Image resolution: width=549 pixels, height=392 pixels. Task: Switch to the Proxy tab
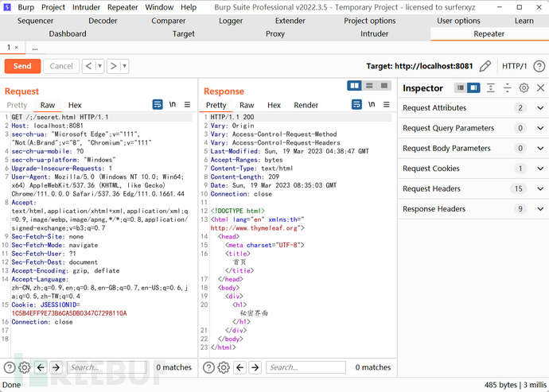(275, 34)
